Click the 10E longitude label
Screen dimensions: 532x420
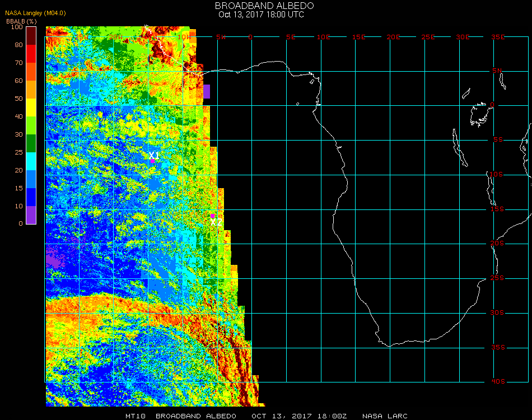click(x=323, y=37)
